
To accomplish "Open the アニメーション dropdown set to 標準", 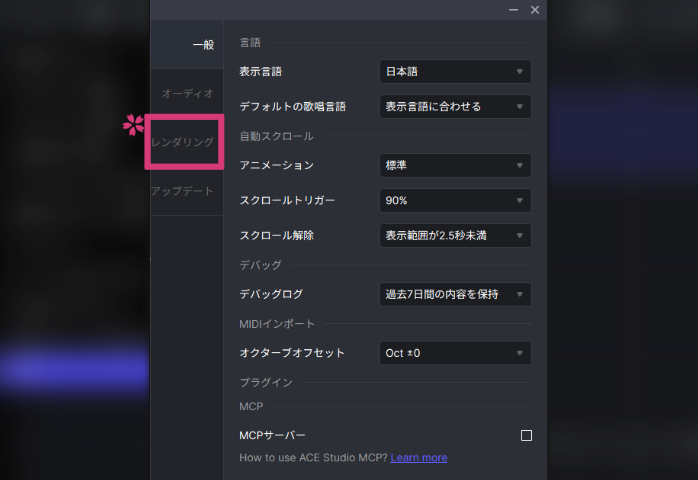I will tap(455, 165).
